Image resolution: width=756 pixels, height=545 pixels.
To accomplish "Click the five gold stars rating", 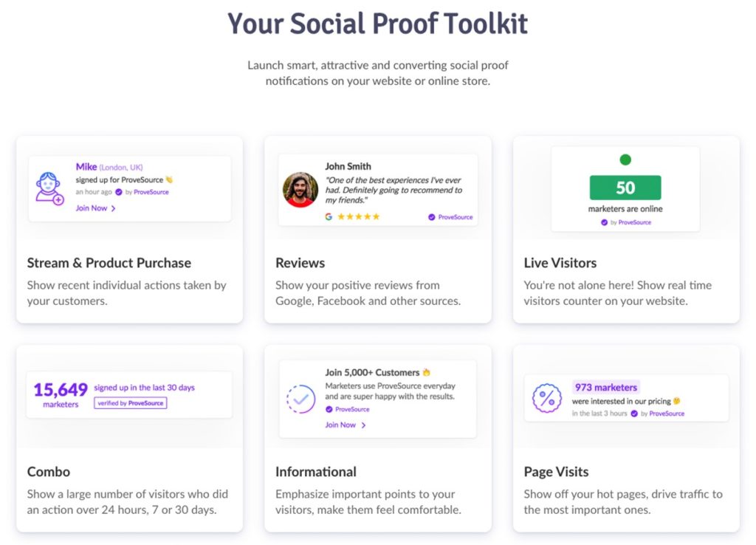I will pyautogui.click(x=359, y=216).
